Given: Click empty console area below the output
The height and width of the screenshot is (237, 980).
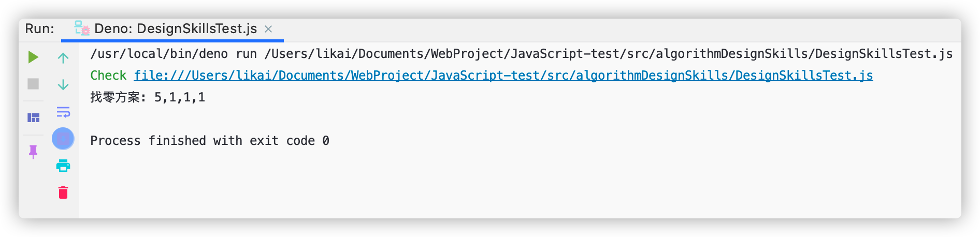Looking at the screenshot, I should pos(518,186).
